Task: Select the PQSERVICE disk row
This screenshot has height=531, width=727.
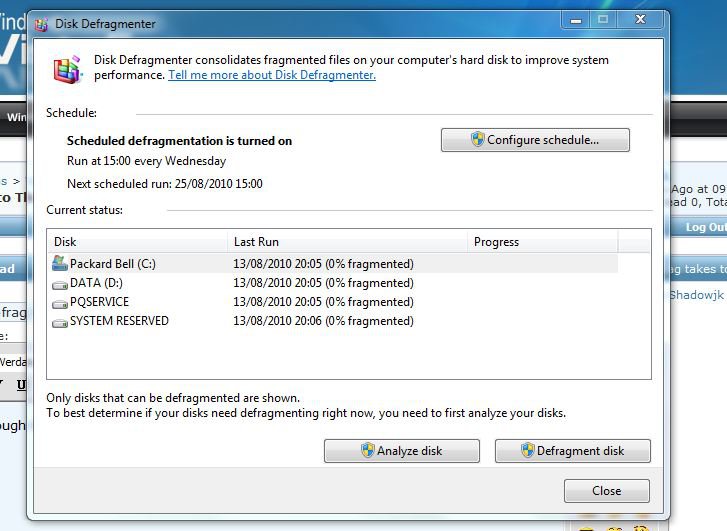Action: (333, 302)
